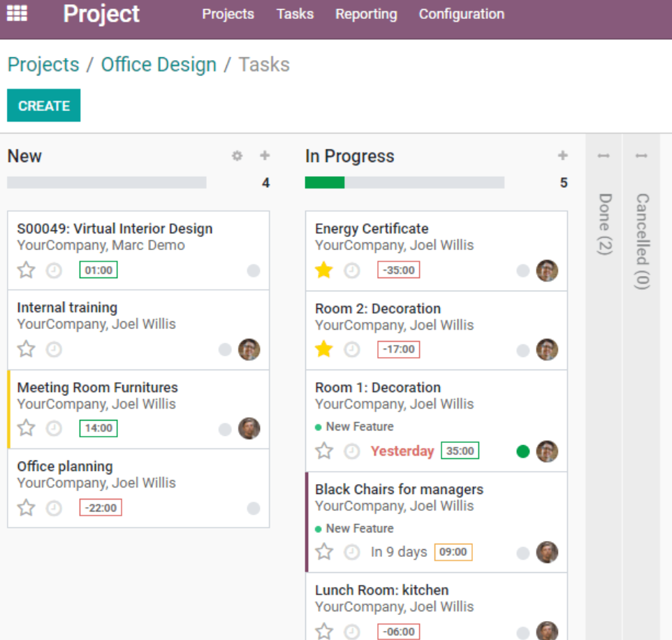Click plus icon in In Progress column
Image resolution: width=672 pixels, height=640 pixels.
562,156
